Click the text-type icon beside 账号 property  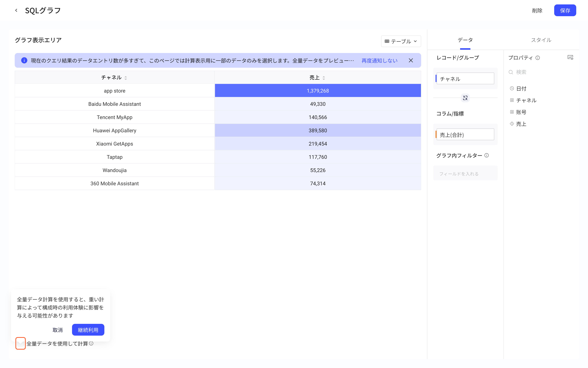(512, 112)
